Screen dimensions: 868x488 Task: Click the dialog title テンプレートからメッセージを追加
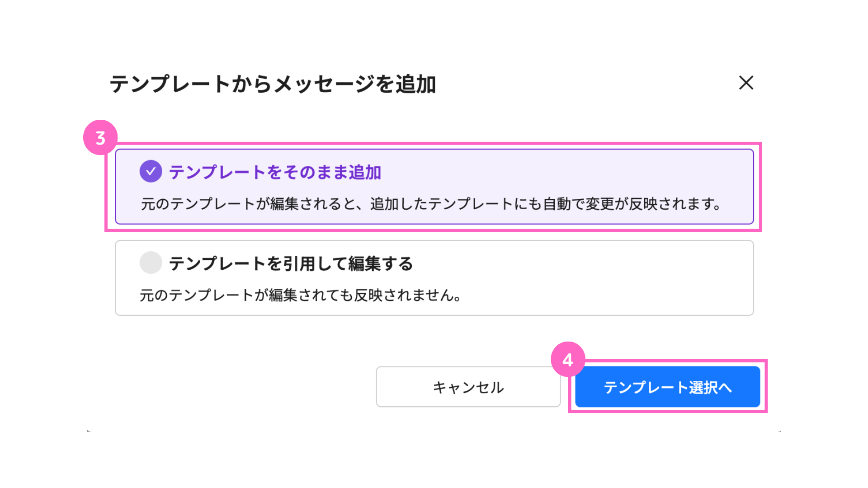tap(273, 84)
